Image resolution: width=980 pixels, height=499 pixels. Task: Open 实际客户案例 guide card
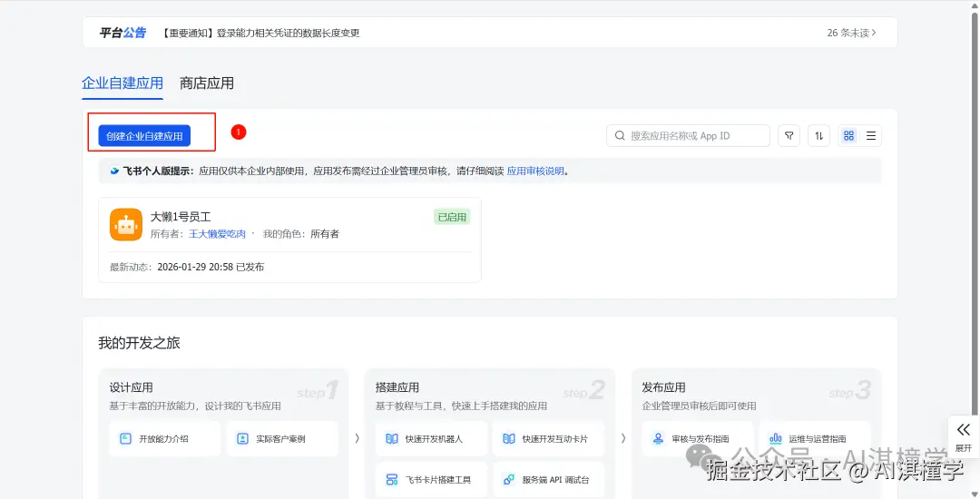[282, 438]
